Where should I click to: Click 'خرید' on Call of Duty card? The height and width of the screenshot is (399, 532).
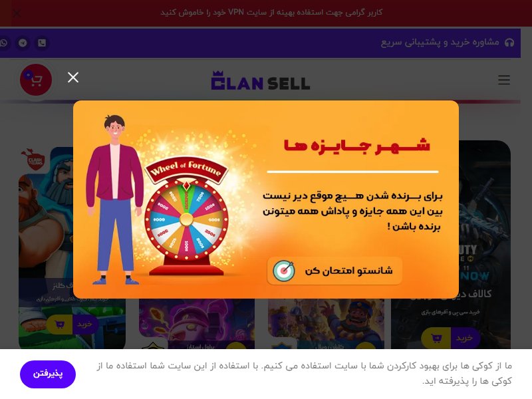point(464,338)
